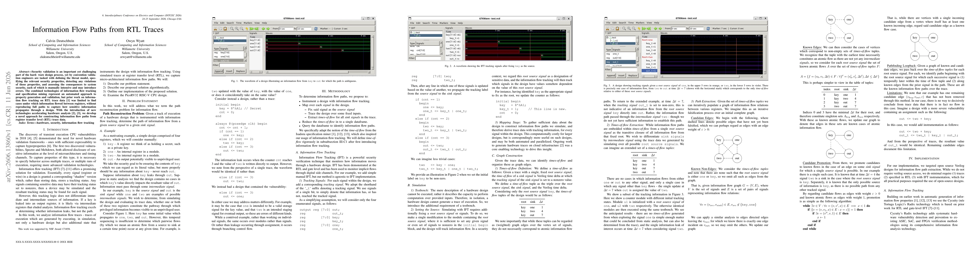Select Root=two label in Fig. 3 Signals pane
Screen dimensions: 980x254
[x=647, y=57]
